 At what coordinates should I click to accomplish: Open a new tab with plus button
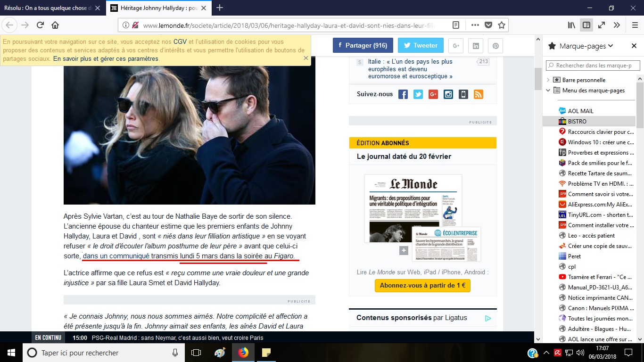pos(220,8)
